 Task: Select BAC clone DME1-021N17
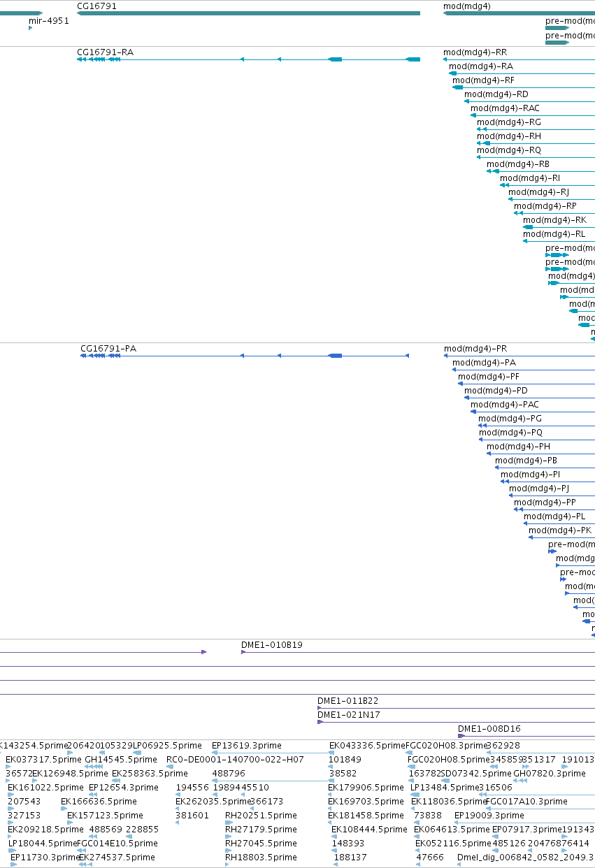coord(349,714)
